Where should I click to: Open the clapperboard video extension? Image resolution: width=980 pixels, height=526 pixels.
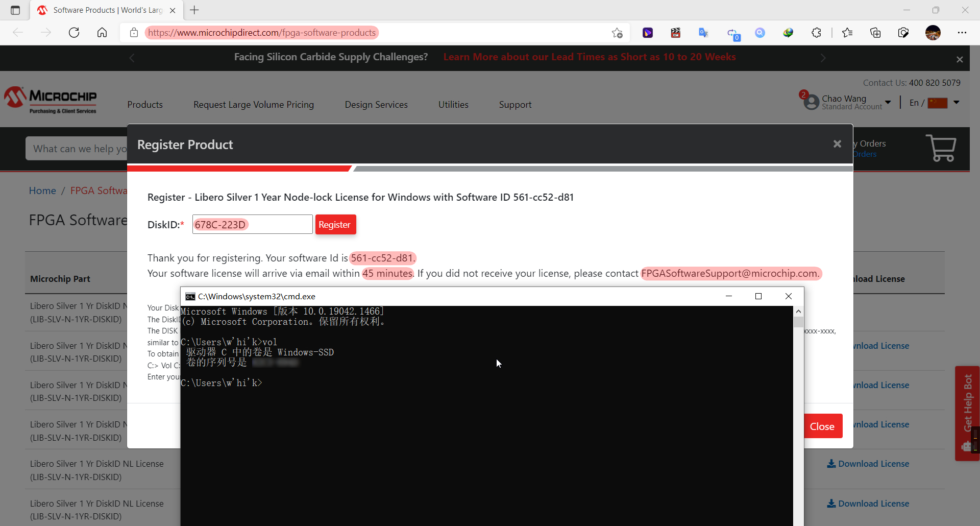point(676,33)
